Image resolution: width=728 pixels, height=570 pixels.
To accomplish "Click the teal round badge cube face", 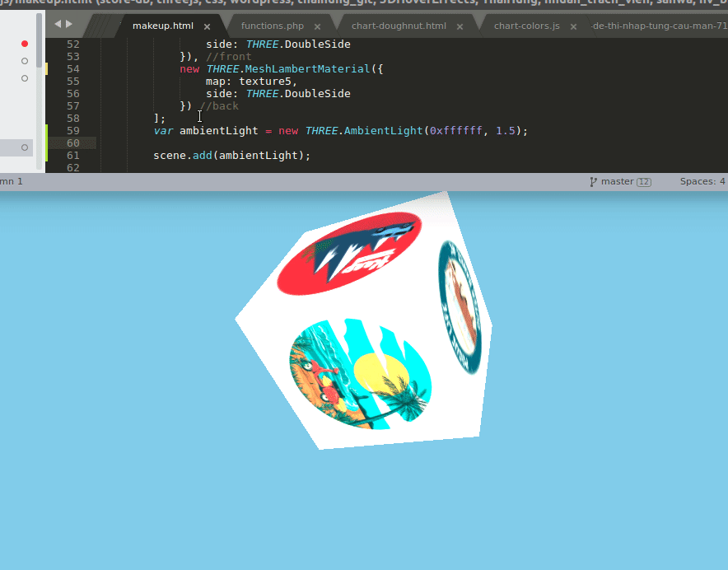I will coord(460,307).
